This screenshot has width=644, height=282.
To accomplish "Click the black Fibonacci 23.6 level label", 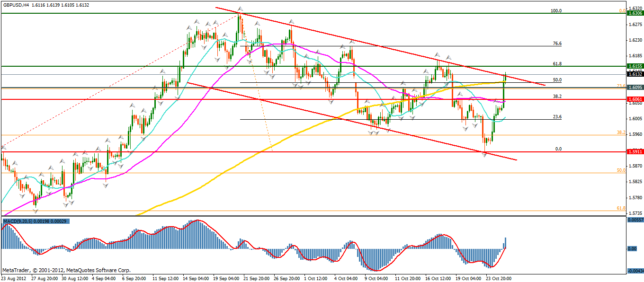I will tap(557, 117).
